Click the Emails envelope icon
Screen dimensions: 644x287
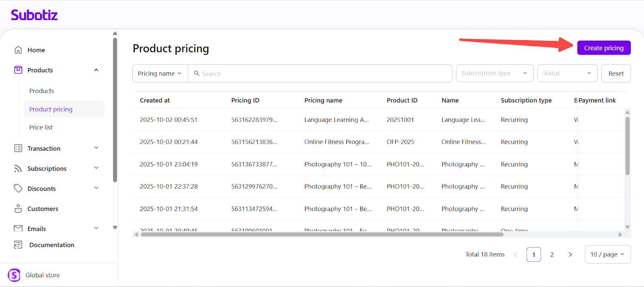click(18, 228)
